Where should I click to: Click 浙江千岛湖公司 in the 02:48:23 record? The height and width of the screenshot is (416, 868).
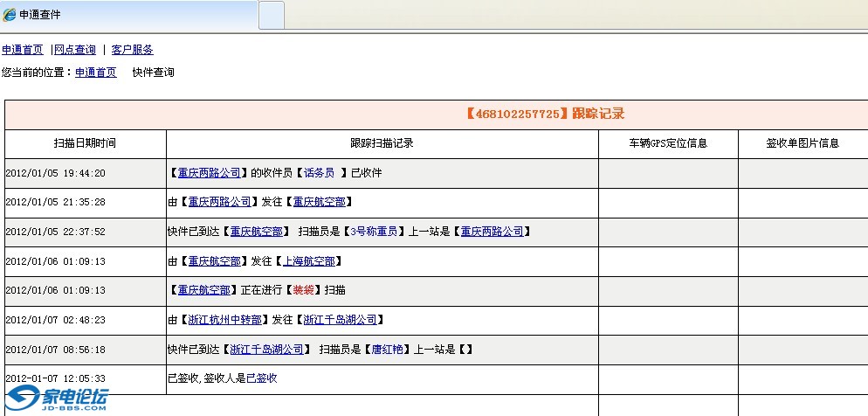(x=341, y=320)
